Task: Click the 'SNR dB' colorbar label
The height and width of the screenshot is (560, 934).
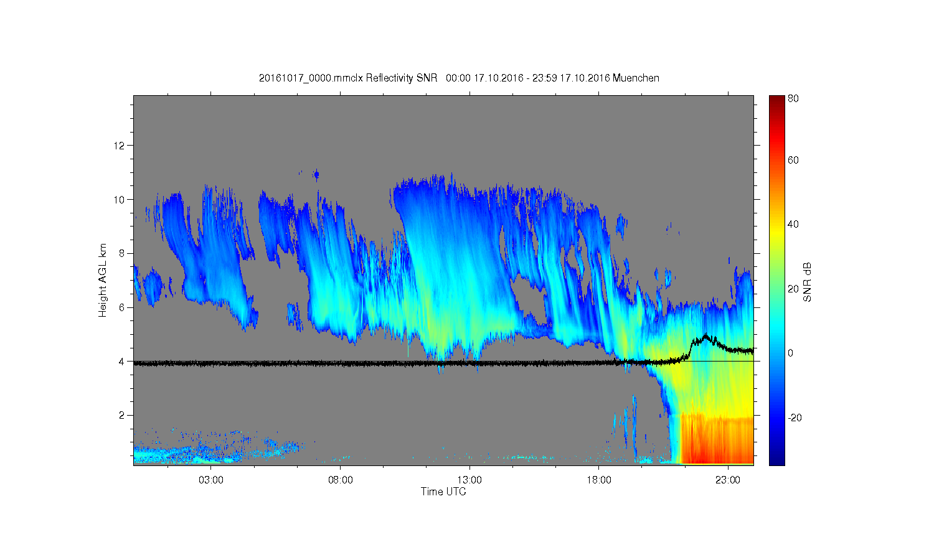Action: coord(807,282)
